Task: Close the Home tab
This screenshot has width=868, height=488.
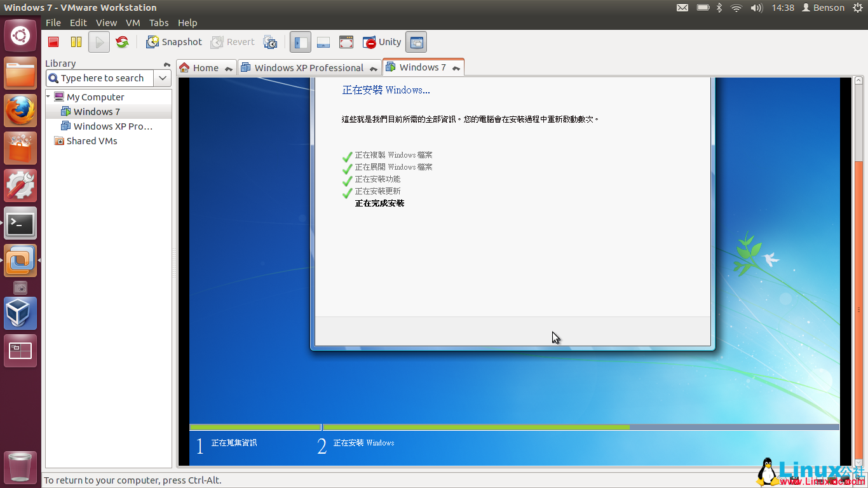Action: pyautogui.click(x=229, y=69)
